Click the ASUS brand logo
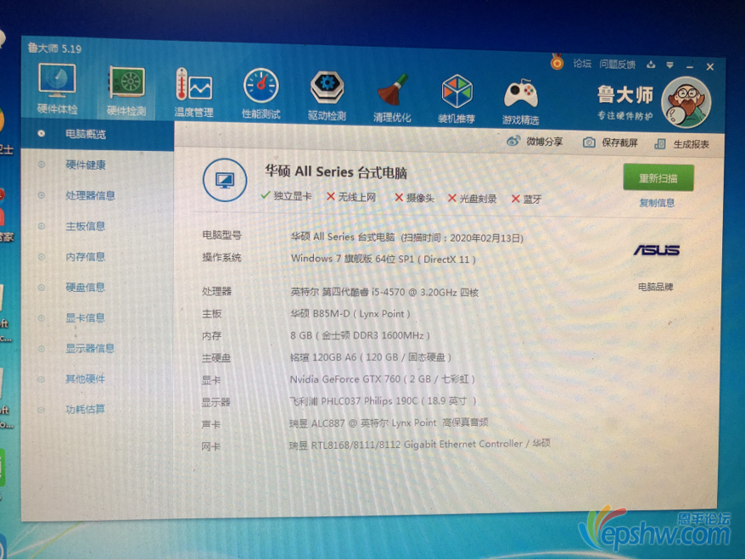This screenshot has height=560, width=745. coord(657,249)
